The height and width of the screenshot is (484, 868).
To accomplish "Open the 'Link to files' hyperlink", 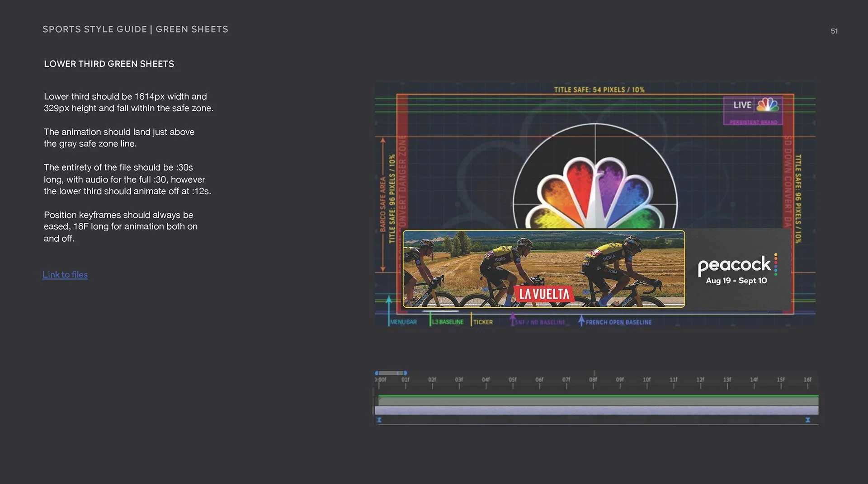I will (x=65, y=275).
